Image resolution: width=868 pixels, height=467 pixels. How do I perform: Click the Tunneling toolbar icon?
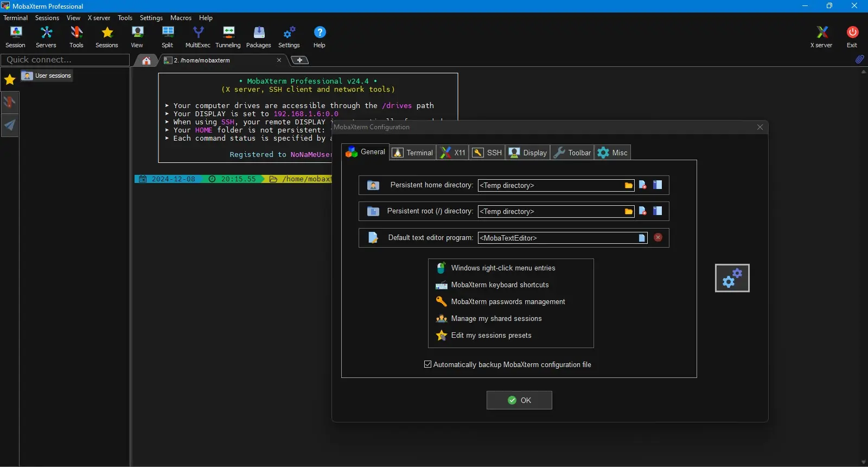pyautogui.click(x=228, y=37)
